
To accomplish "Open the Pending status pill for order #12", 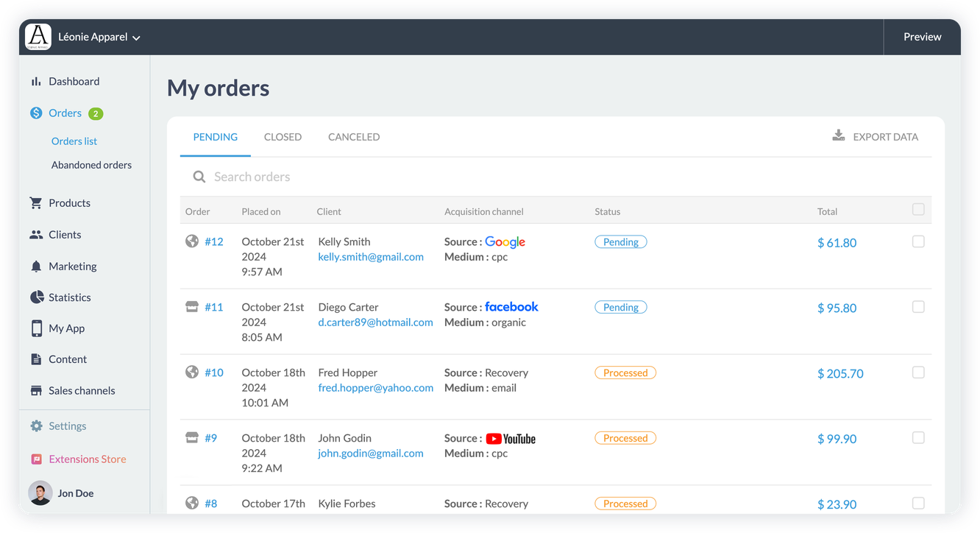I will pyautogui.click(x=620, y=241).
